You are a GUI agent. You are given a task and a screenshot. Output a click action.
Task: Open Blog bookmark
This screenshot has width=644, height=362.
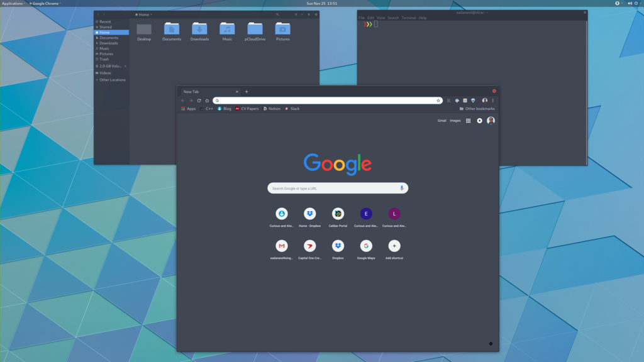point(225,109)
